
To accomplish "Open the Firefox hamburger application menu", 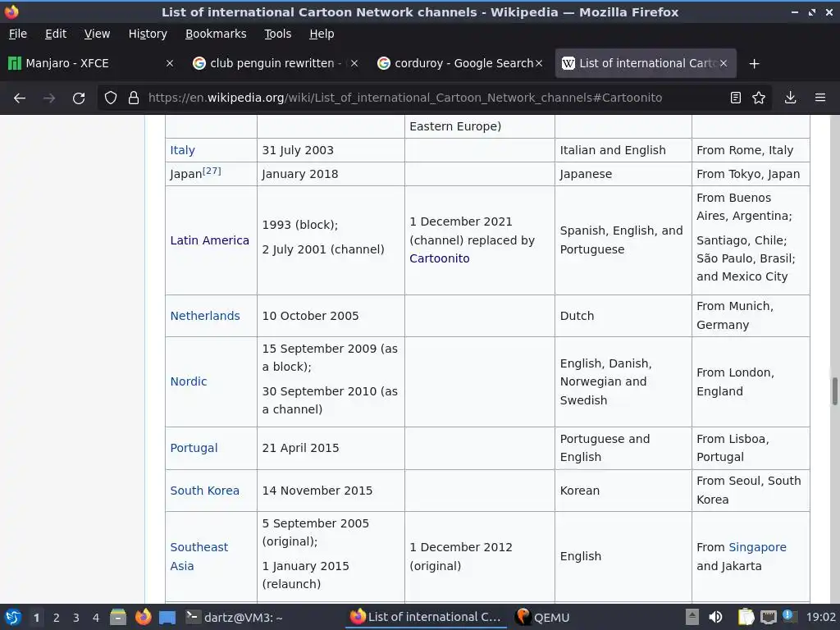I will [820, 98].
